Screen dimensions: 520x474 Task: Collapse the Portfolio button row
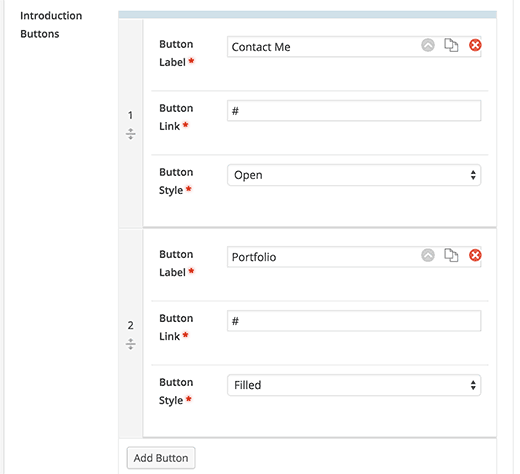click(428, 255)
